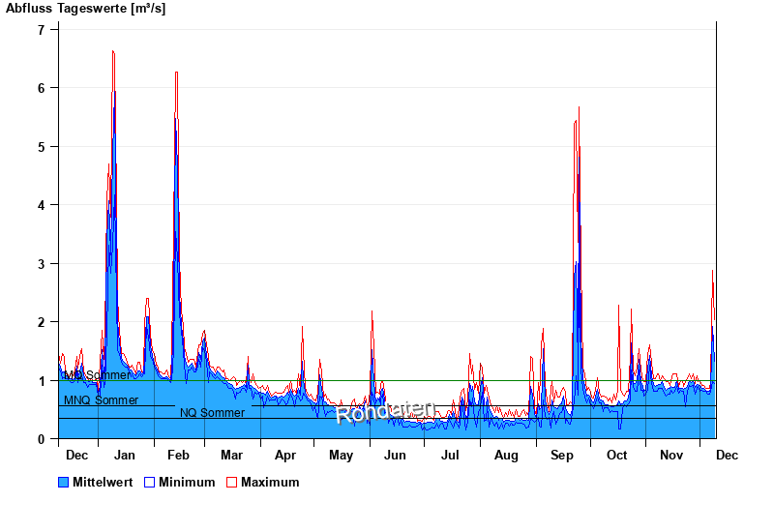Click the Minimum legend color box
The height and width of the screenshot is (532, 774).
[149, 483]
